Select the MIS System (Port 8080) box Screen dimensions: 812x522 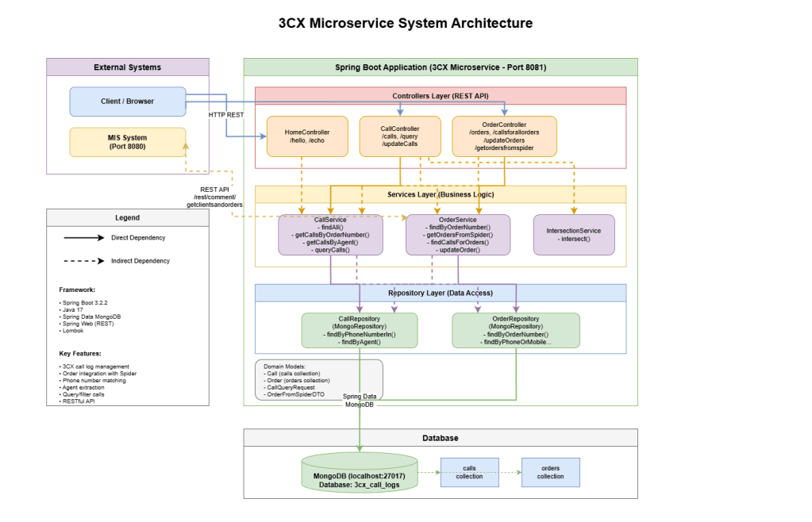point(127,142)
